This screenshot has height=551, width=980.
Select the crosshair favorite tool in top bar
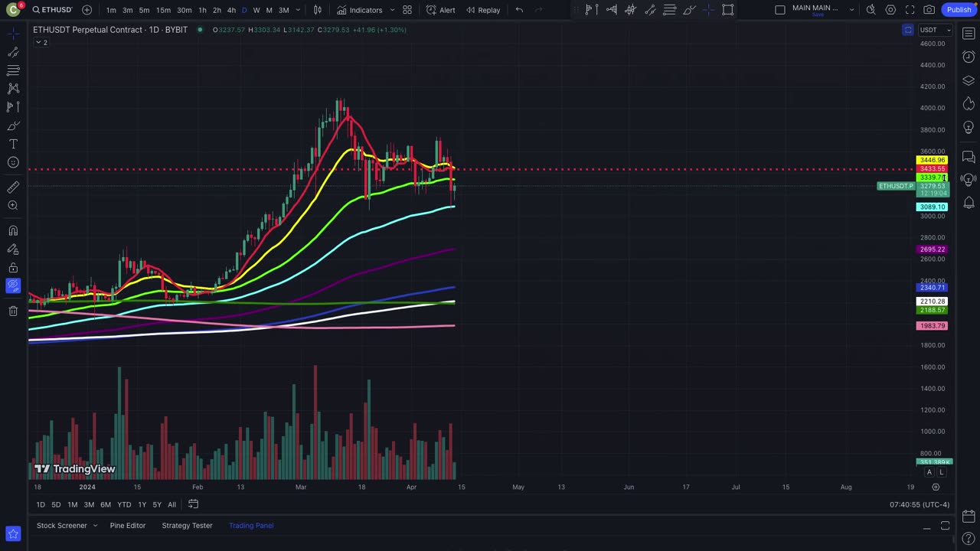(x=708, y=10)
